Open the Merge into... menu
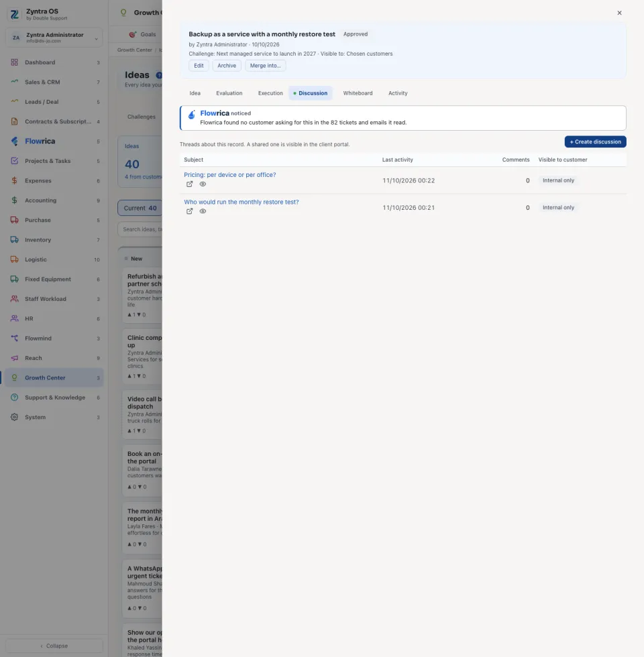Screen dimensions: 644x657 click(x=266, y=66)
